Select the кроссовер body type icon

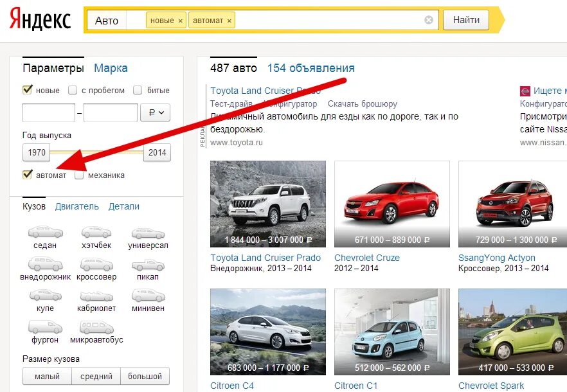(96, 264)
